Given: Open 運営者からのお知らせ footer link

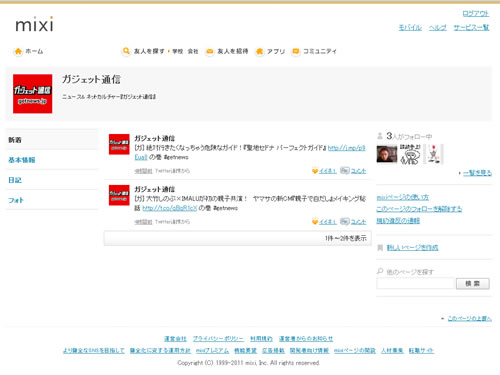Looking at the screenshot, I should [306, 339].
